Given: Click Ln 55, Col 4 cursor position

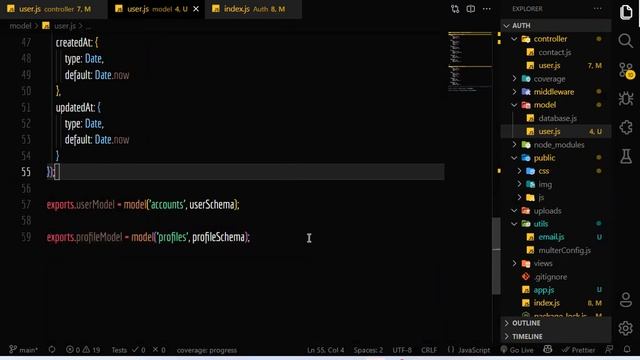Looking at the screenshot, I should click(x=325, y=350).
